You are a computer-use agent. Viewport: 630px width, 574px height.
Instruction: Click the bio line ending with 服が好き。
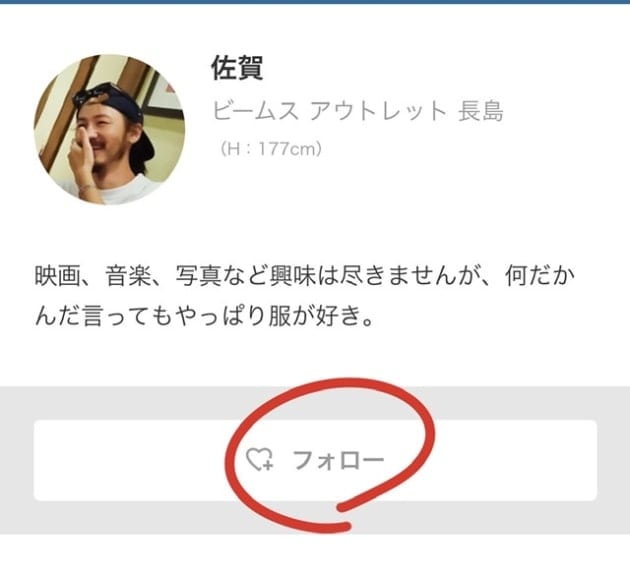[x=205, y=315]
